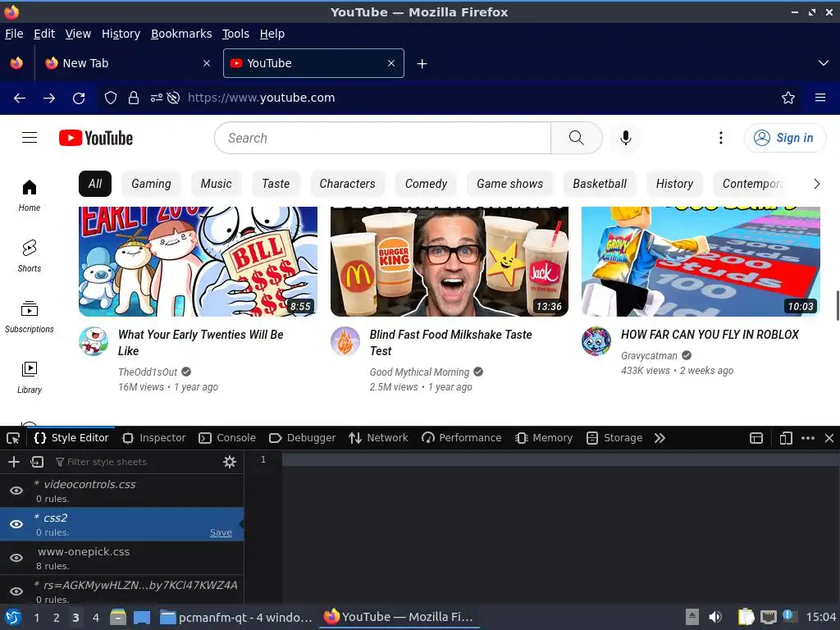840x630 pixels.
Task: Toggle visibility of rs=AGKMywHLZN stylesheet
Action: 16,591
